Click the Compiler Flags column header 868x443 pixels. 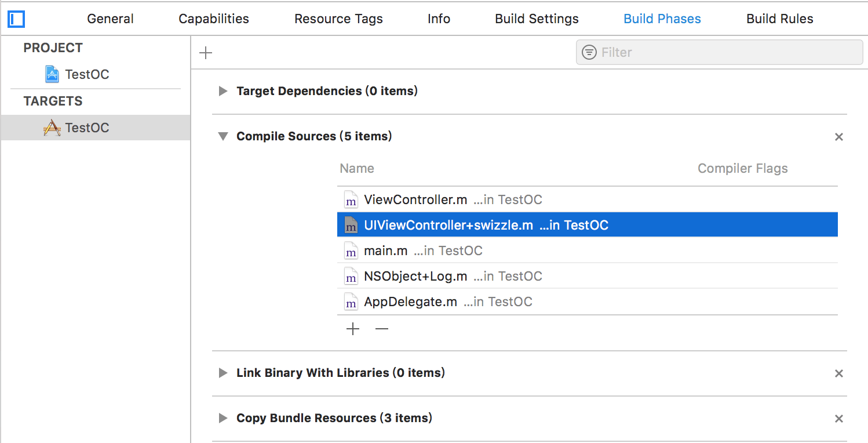pyautogui.click(x=743, y=169)
